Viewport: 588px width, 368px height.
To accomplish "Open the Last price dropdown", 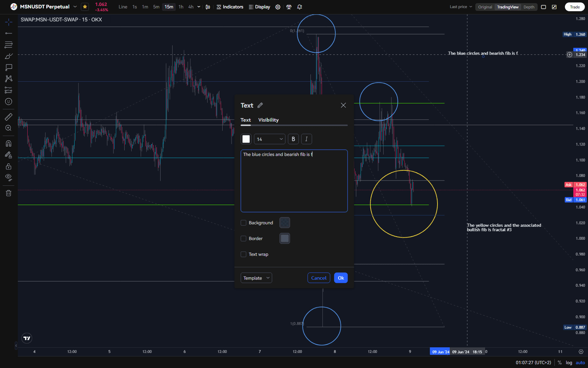I will [x=461, y=7].
